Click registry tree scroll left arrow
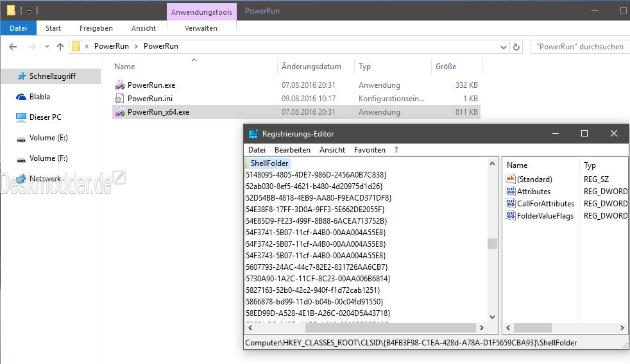 pyautogui.click(x=250, y=328)
